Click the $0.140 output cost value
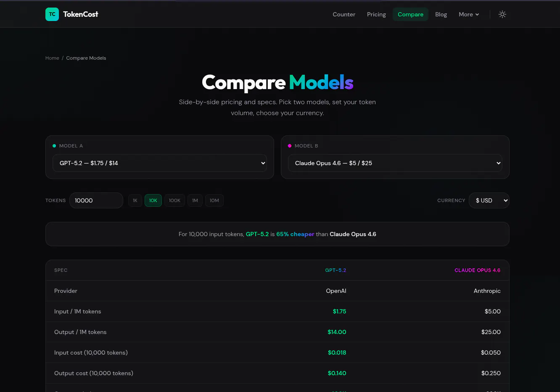Image resolution: width=560 pixels, height=392 pixels. point(337,373)
